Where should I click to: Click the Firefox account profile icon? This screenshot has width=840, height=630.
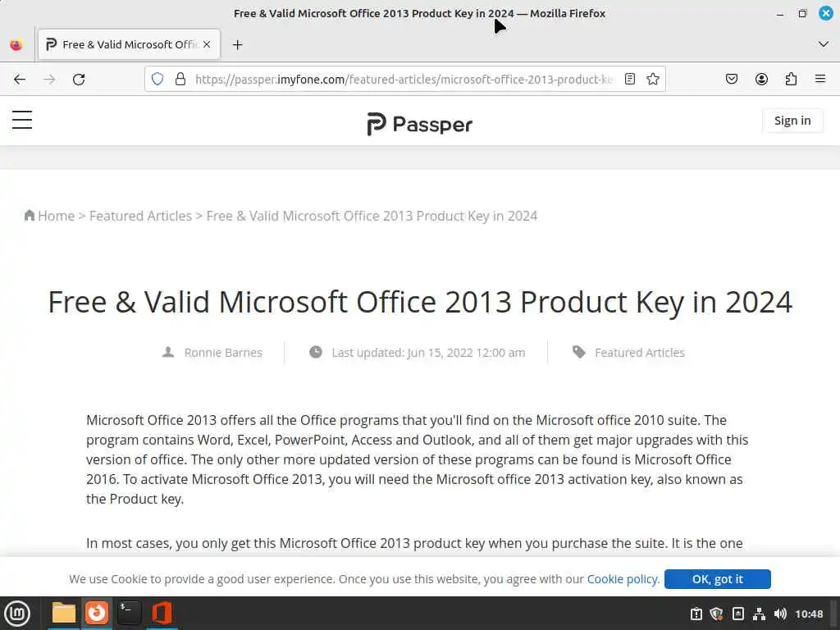pyautogui.click(x=761, y=80)
